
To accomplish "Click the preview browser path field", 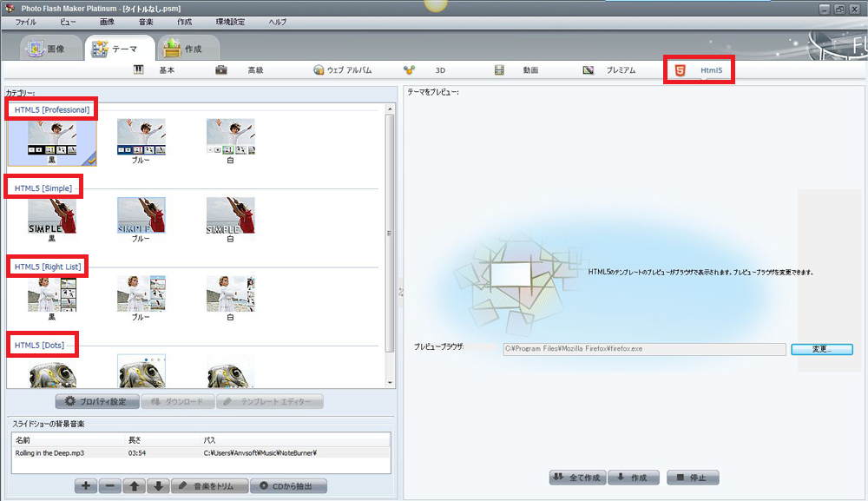I will [x=642, y=349].
